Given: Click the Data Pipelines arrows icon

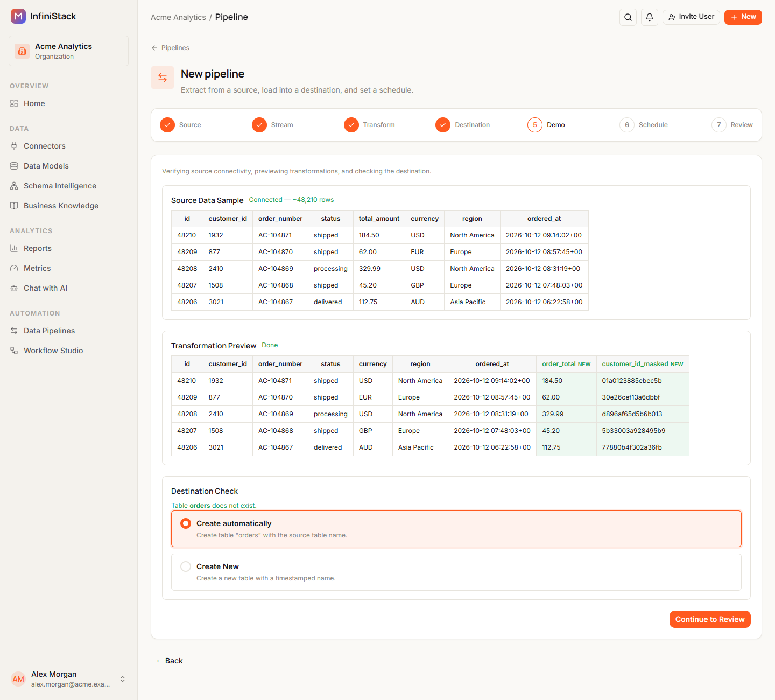Looking at the screenshot, I should click(x=14, y=331).
